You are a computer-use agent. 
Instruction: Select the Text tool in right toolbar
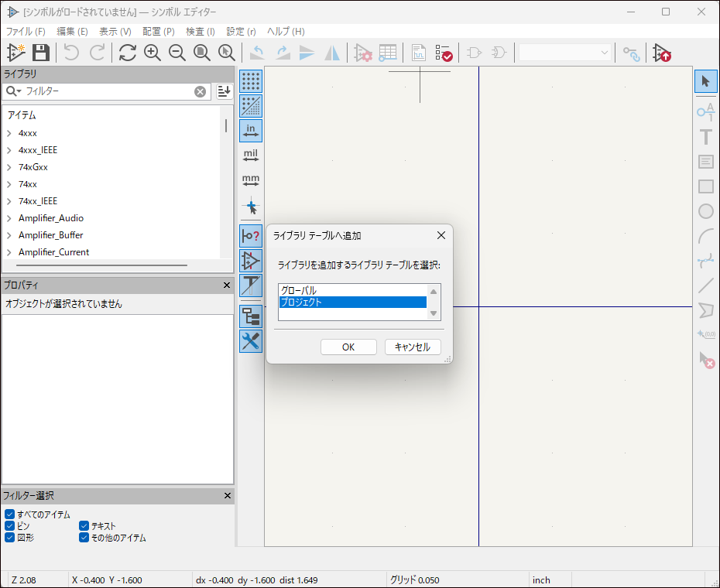pos(705,138)
